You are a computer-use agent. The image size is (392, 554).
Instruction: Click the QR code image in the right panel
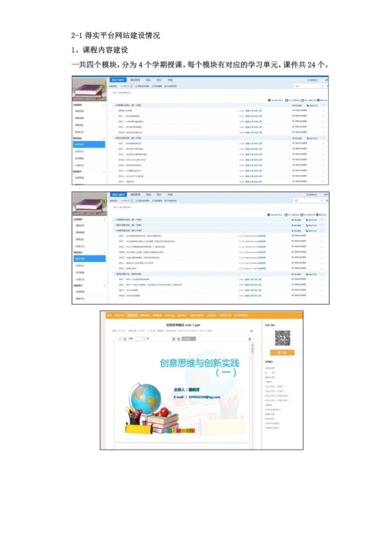coord(282,338)
